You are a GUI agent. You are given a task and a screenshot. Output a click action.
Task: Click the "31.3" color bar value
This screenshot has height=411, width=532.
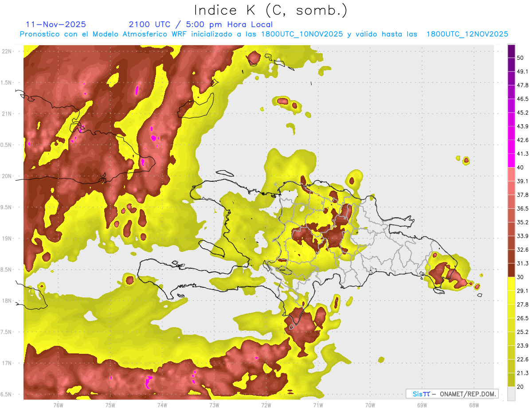(x=523, y=263)
